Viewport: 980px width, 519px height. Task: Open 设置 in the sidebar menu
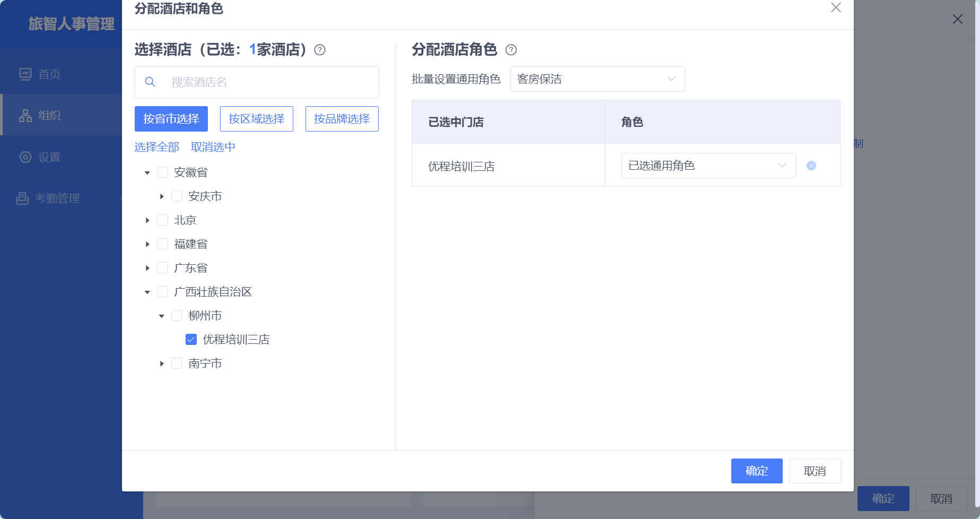(x=61, y=157)
